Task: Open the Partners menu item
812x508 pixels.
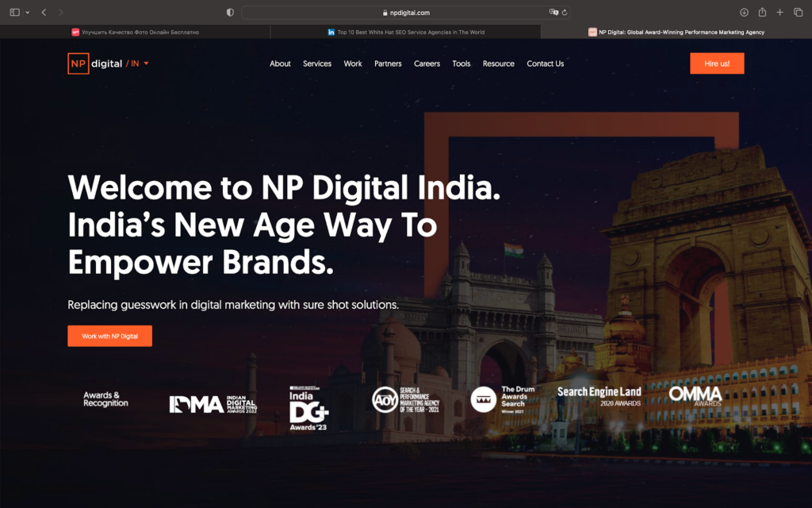Action: tap(388, 63)
